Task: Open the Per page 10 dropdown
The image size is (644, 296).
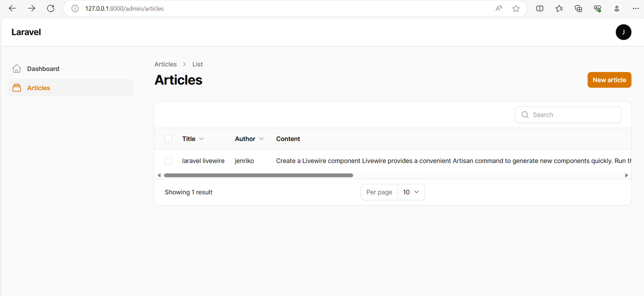Action: [411, 192]
